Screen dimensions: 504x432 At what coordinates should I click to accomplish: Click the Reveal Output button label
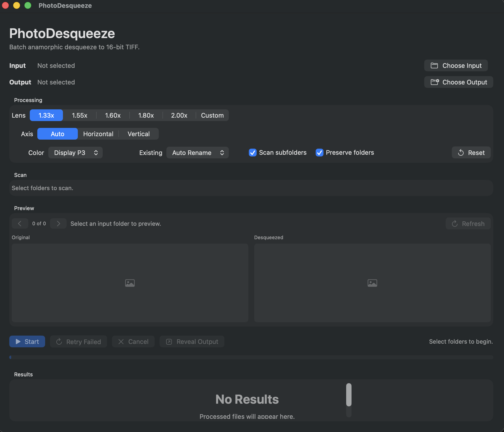[197, 341]
